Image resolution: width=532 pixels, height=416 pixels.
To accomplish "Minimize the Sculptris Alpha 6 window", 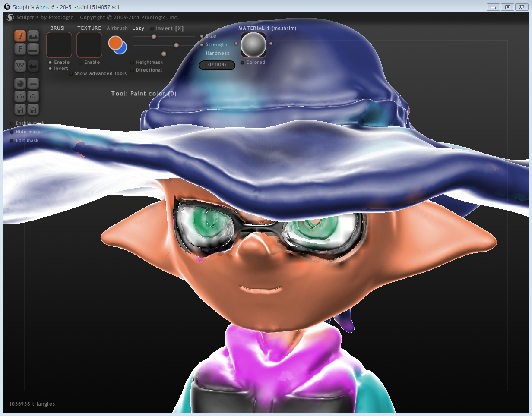I will coord(493,7).
